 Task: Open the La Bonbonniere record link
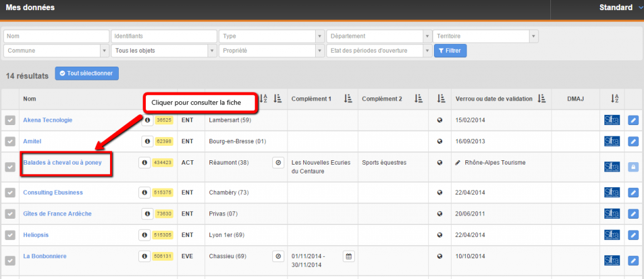click(45, 256)
